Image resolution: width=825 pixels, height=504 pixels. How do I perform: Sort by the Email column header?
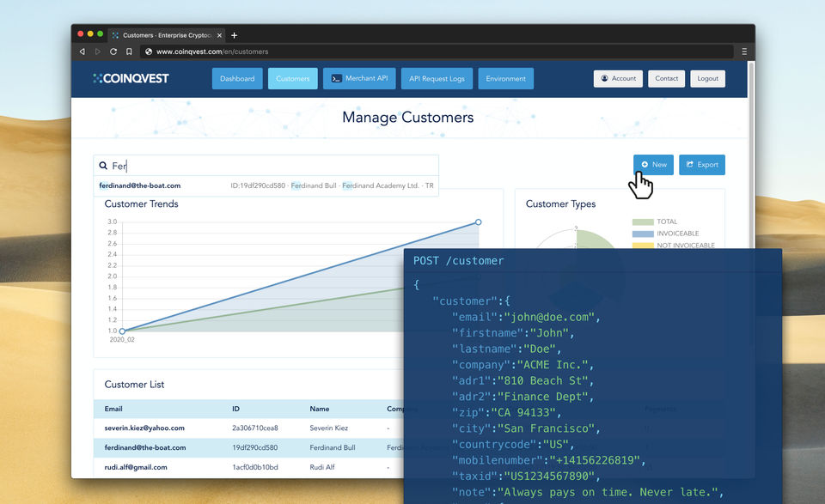point(113,409)
